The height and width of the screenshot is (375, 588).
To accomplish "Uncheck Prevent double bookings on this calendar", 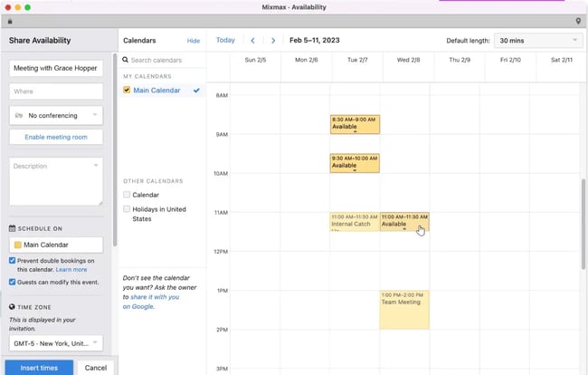I will click(13, 261).
